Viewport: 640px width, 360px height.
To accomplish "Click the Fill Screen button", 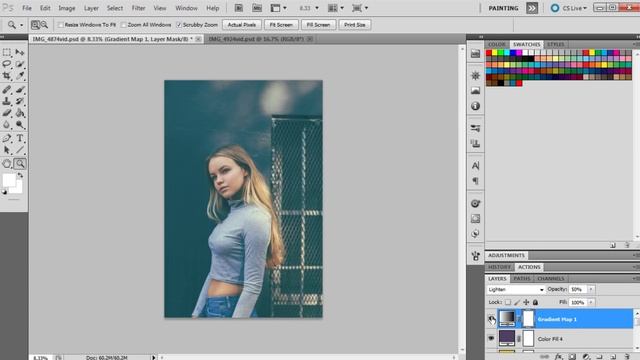I will 318,25.
